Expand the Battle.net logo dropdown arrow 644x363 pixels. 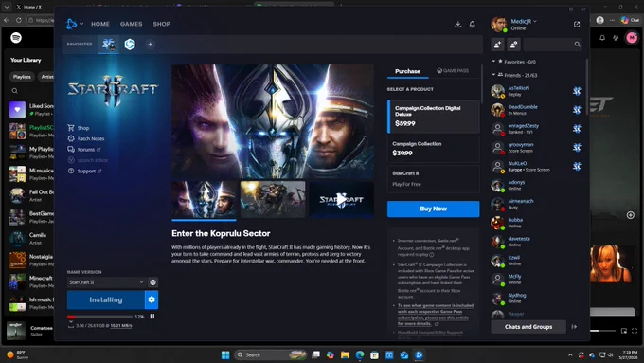point(81,24)
